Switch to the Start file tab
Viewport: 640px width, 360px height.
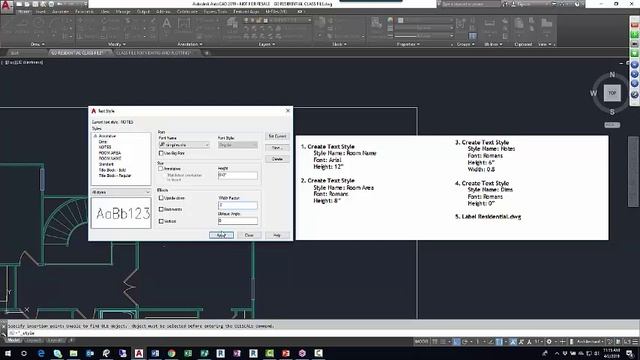[x=15, y=53]
